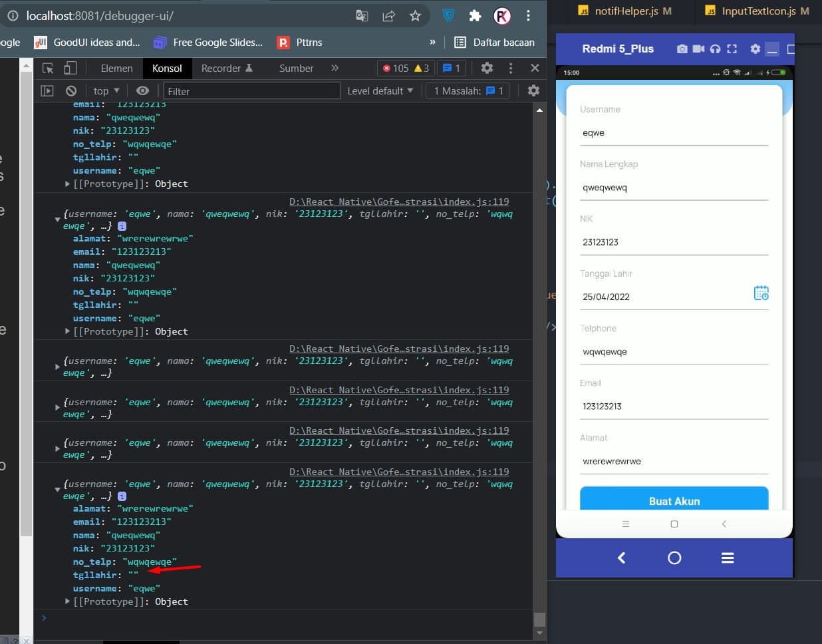Toggle the device toolbar in DevTools
This screenshot has height=644, width=822.
tap(70, 67)
